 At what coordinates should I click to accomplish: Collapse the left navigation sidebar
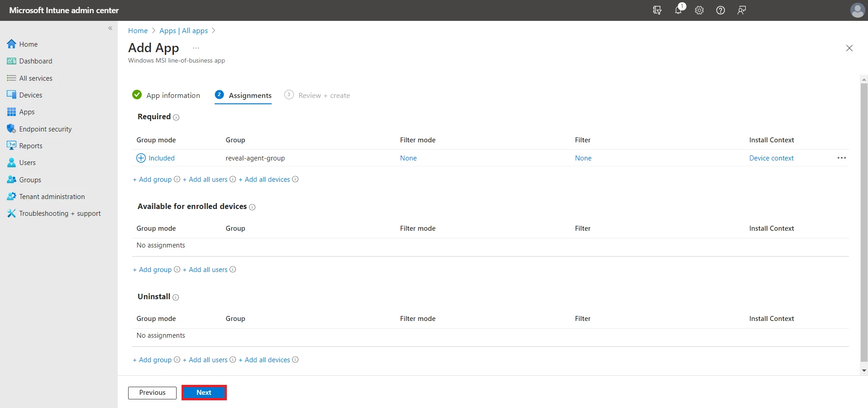tap(110, 28)
